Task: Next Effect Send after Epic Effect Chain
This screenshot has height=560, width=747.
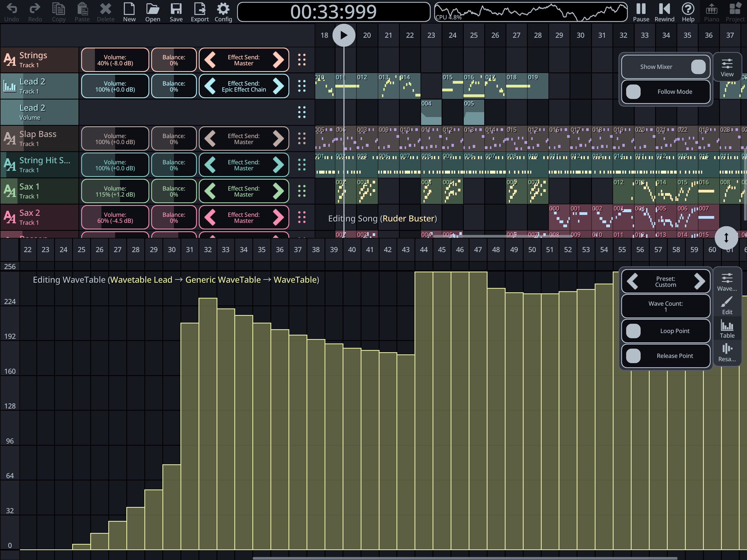Action: click(x=278, y=86)
